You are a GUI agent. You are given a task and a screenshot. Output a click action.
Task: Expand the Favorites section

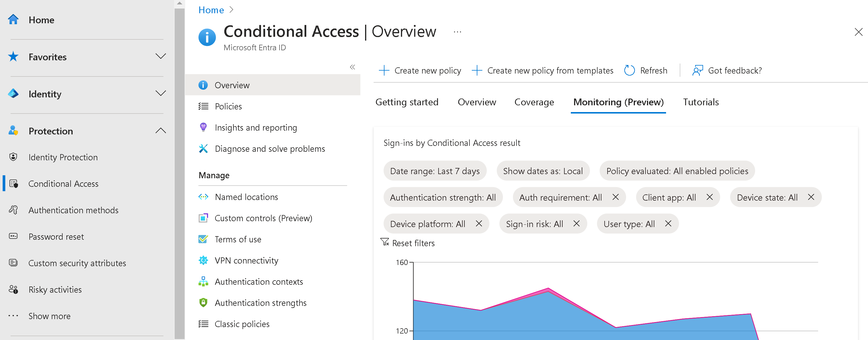click(160, 56)
